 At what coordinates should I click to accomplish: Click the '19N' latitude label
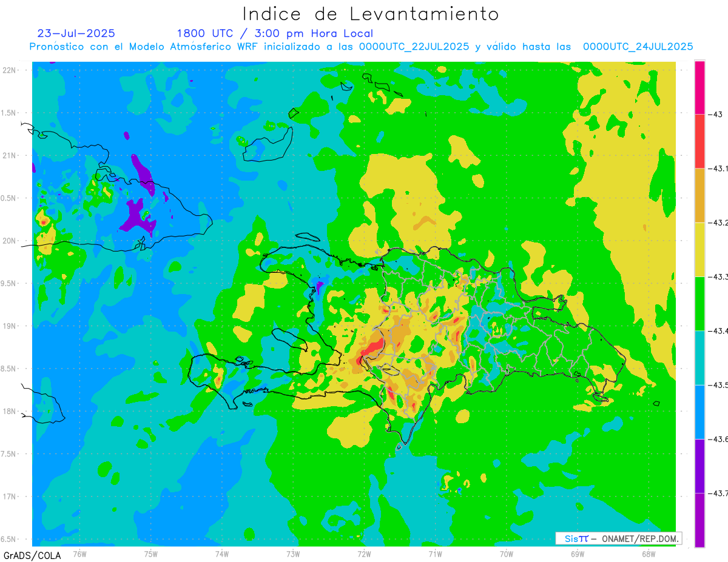10,326
